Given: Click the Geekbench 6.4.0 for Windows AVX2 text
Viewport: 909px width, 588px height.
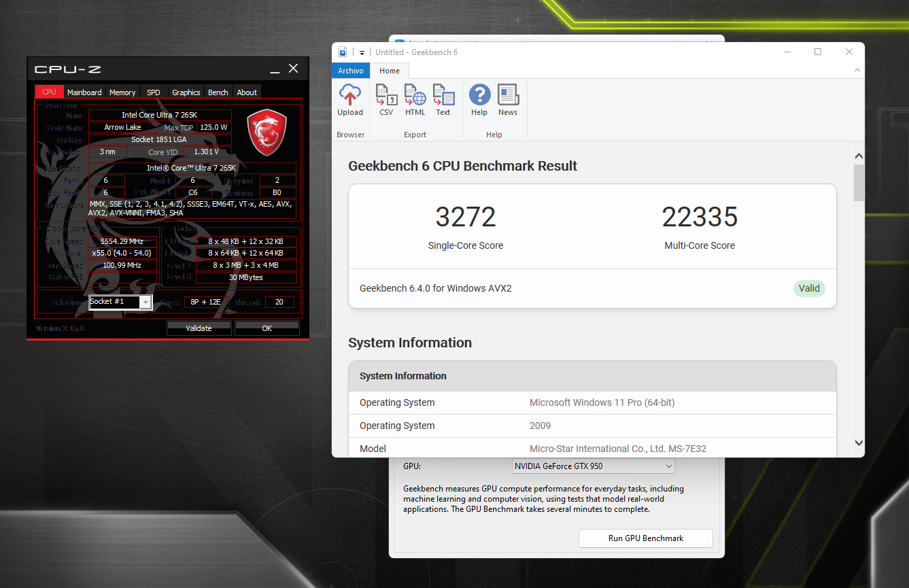Looking at the screenshot, I should 436,288.
